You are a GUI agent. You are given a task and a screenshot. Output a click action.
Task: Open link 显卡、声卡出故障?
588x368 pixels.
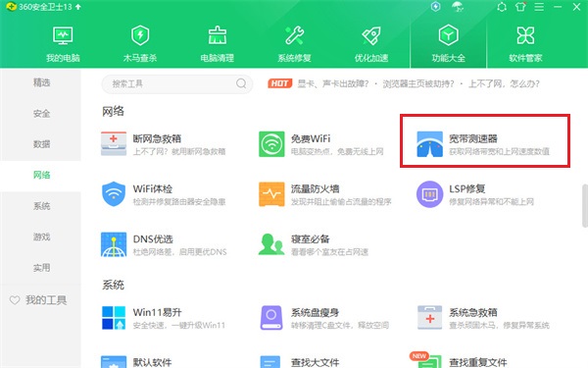[x=333, y=83]
